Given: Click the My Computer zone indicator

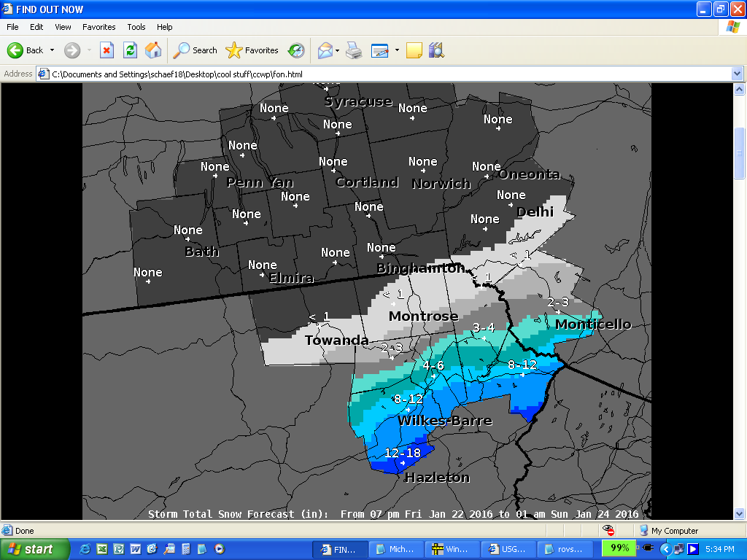Looking at the screenshot, I should [x=668, y=531].
